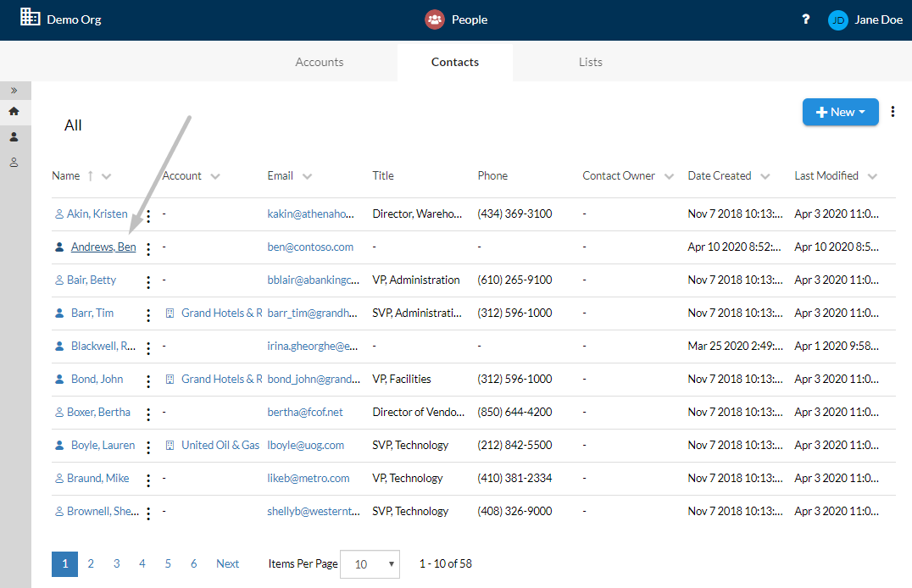Click the New button
This screenshot has width=912, height=588.
[x=841, y=112]
